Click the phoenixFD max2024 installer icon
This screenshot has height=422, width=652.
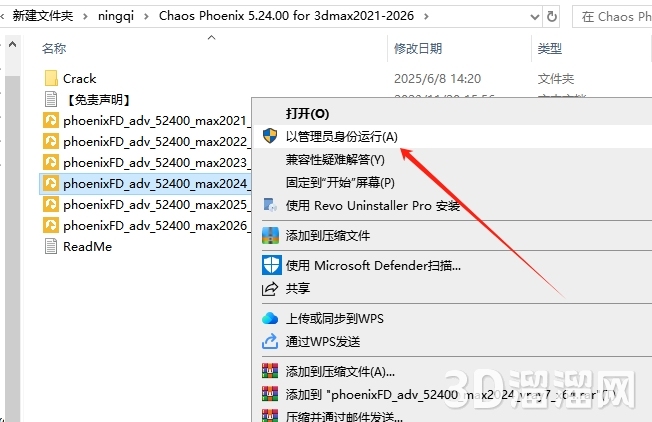tap(51, 183)
